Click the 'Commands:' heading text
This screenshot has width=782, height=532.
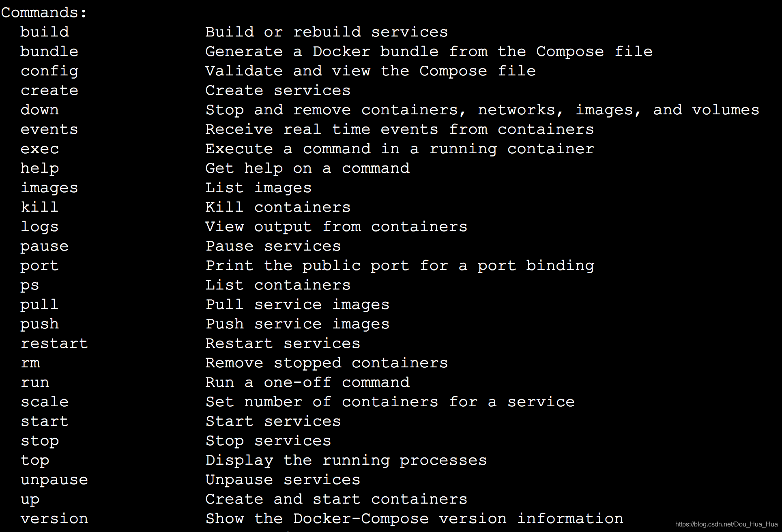(44, 13)
